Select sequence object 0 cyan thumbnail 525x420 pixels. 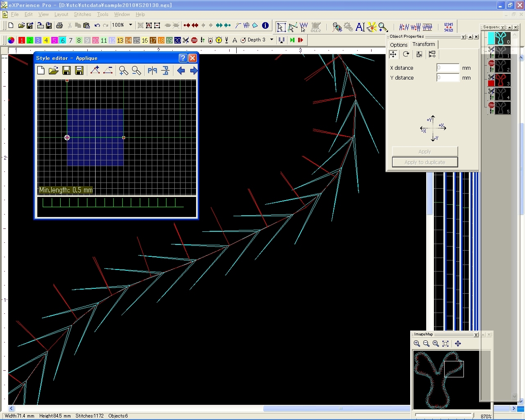(502, 38)
